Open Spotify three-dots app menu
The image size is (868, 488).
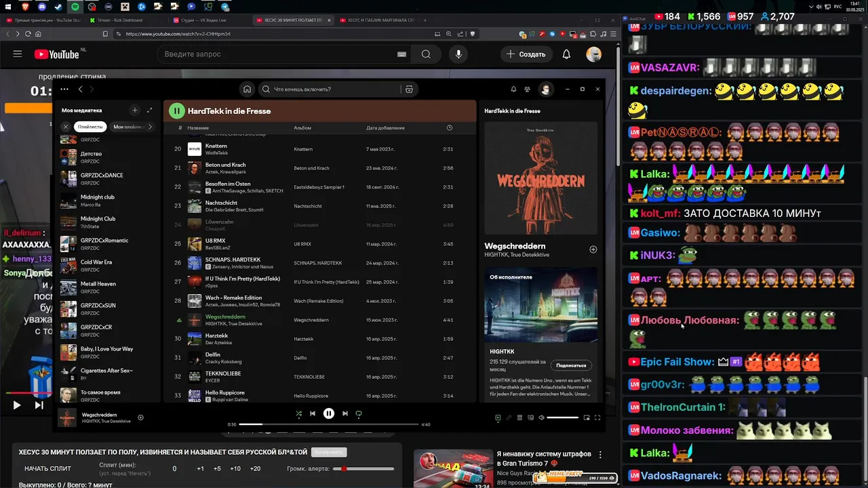64,89
